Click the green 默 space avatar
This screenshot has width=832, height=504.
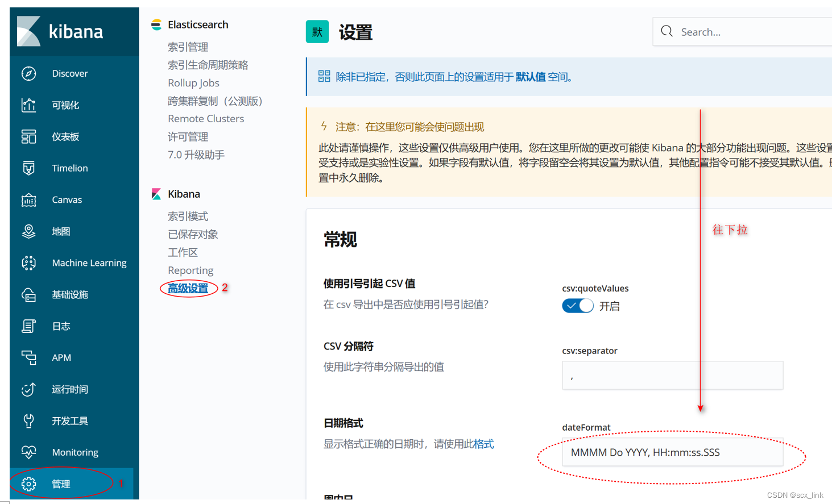pos(317,32)
